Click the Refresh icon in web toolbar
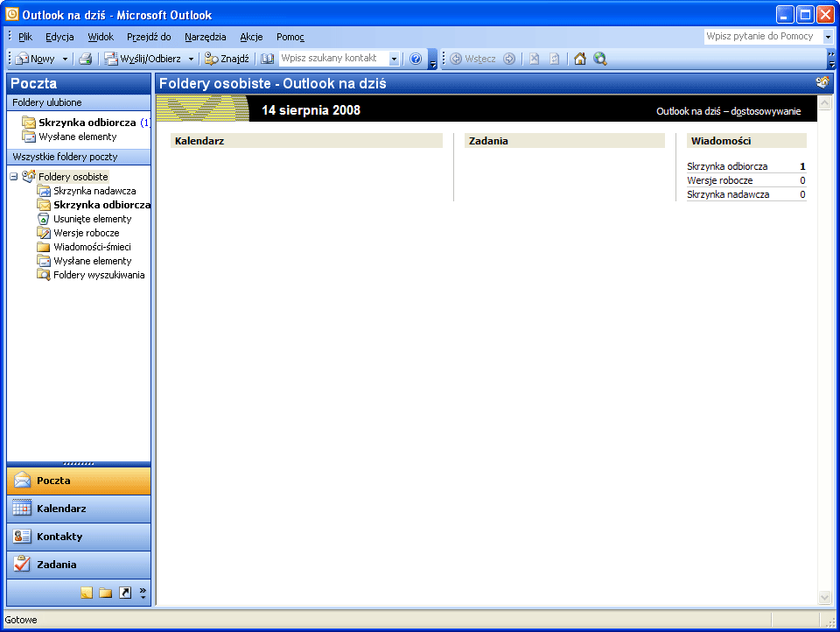 click(x=555, y=59)
